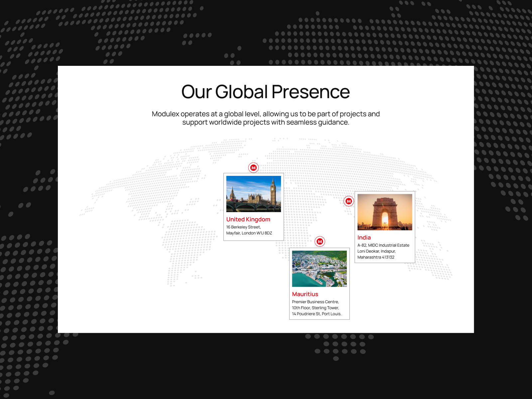Click the India Gate sunset photo
Screen dimensions: 532x399
pyautogui.click(x=384, y=213)
